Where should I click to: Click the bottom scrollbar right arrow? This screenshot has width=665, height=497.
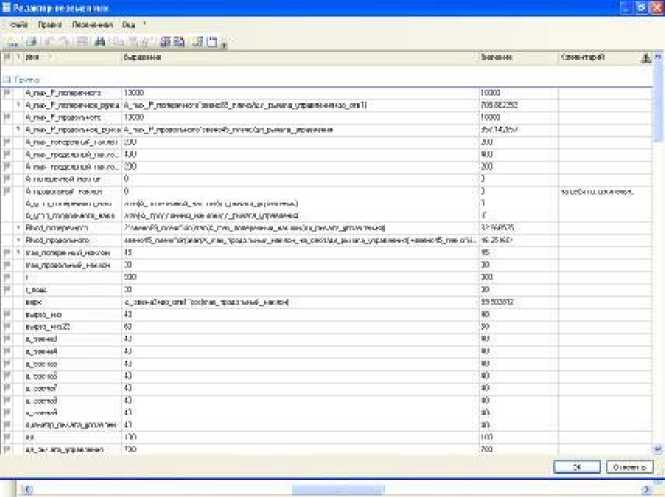click(x=646, y=490)
